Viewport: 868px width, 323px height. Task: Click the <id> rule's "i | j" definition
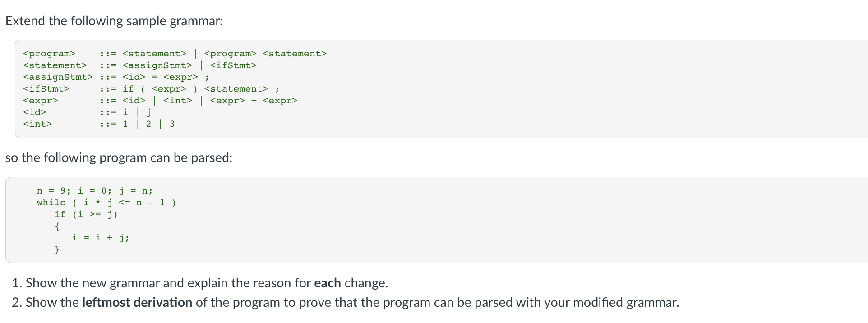pyautogui.click(x=137, y=112)
